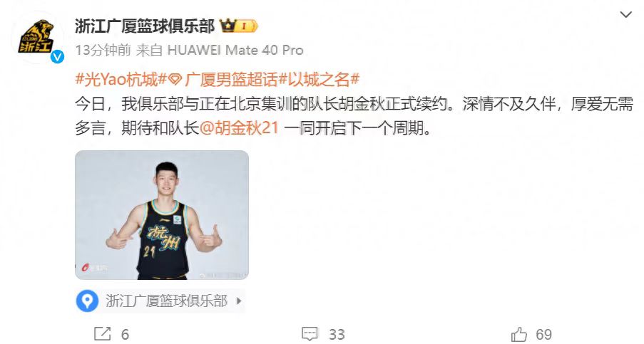Open the Zhejiang lion logo profile avatar

click(x=36, y=38)
